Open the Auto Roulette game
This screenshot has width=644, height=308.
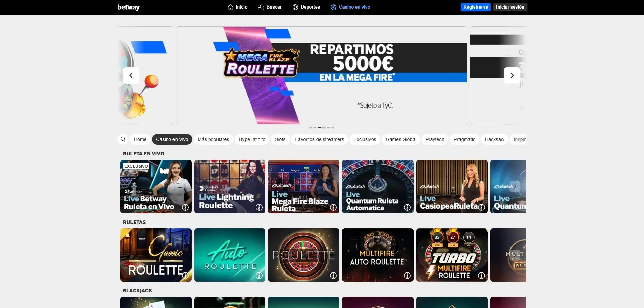(x=229, y=255)
